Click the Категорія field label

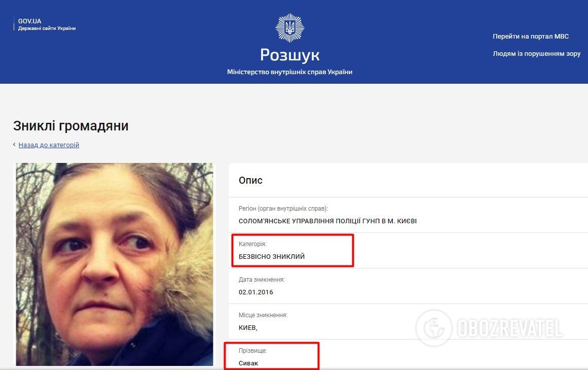pyautogui.click(x=252, y=244)
